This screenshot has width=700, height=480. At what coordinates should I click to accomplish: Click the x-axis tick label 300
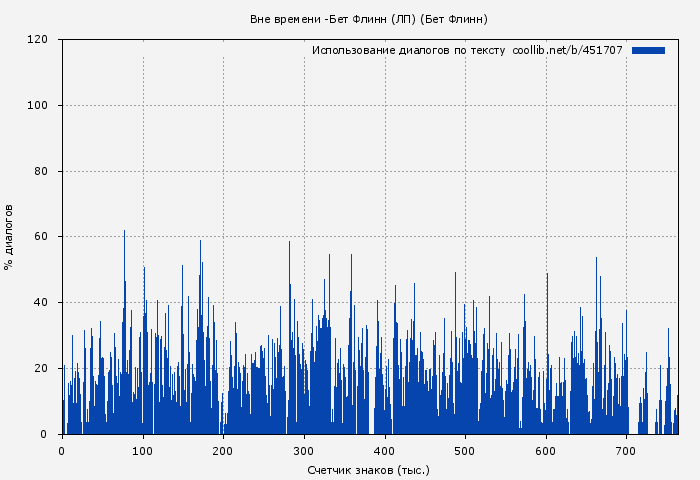(x=304, y=450)
